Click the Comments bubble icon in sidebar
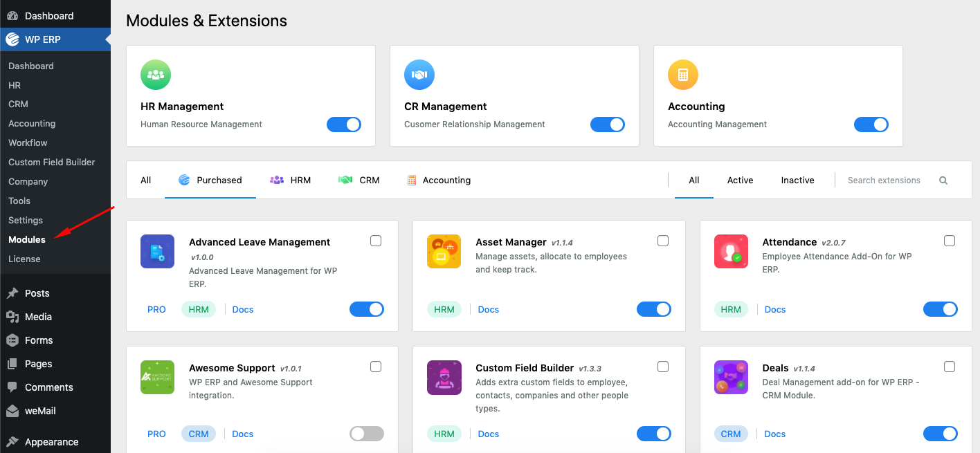Viewport: 980px width, 453px height. coord(12,387)
